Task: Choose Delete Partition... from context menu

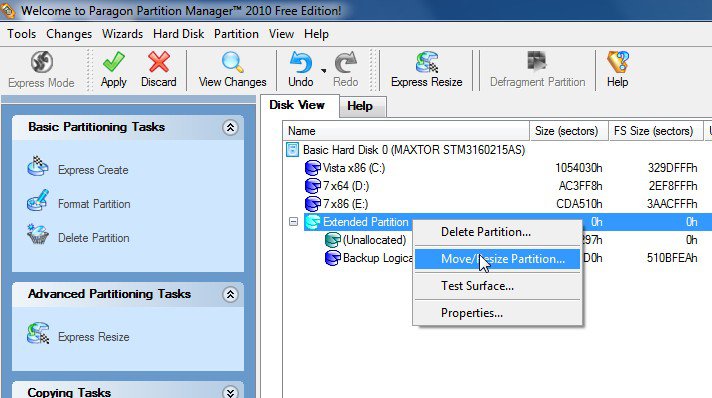Action: (x=497, y=232)
